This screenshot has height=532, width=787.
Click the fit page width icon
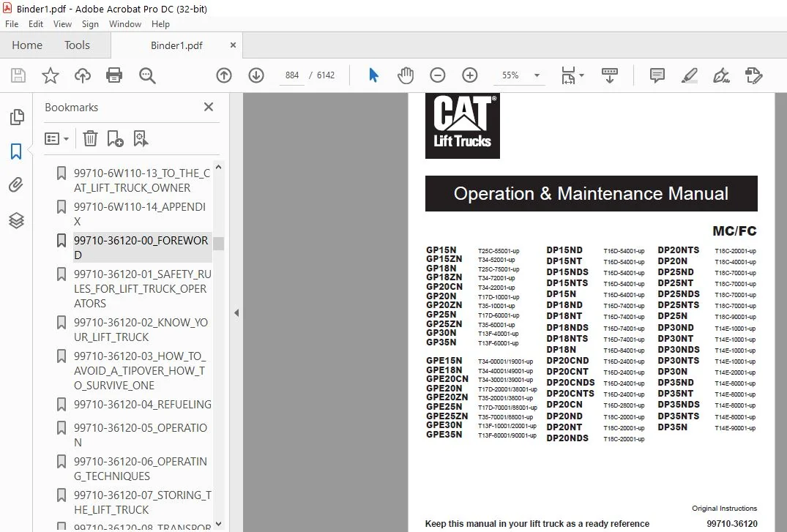[567, 75]
